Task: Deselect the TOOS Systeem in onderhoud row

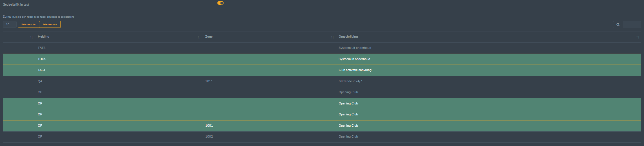Action: coord(322,59)
